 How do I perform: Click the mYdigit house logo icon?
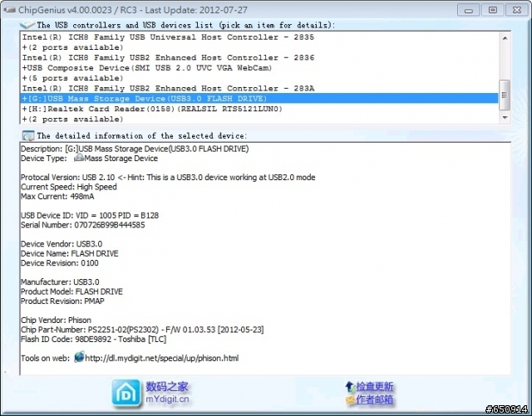126,394
